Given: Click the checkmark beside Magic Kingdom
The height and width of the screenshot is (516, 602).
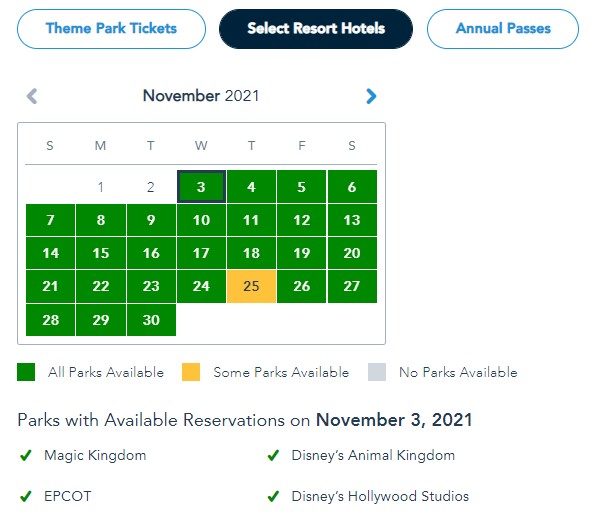Looking at the screenshot, I should (25, 456).
